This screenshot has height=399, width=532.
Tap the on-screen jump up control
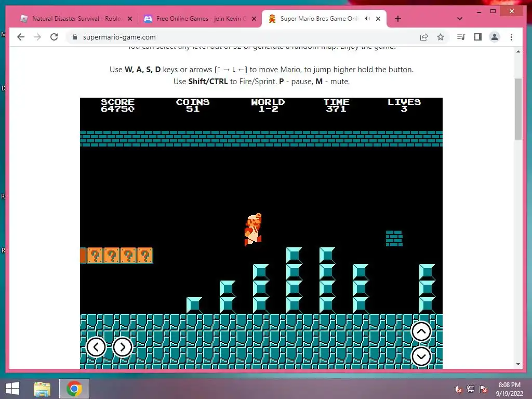point(421,331)
